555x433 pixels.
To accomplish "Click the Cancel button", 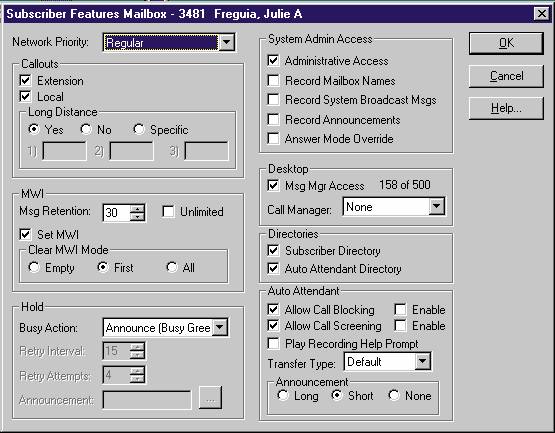I will [506, 76].
